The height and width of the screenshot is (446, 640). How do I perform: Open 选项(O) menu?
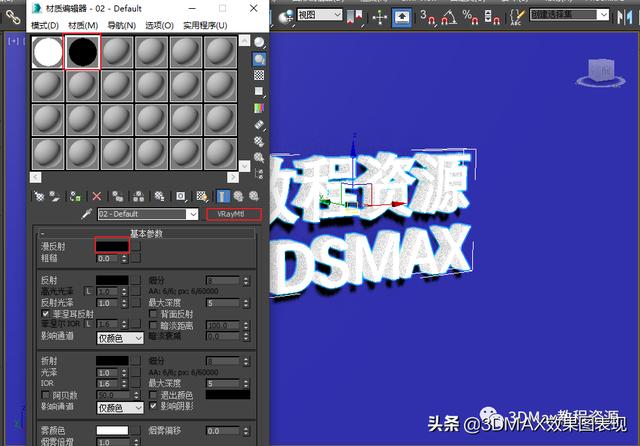click(160, 25)
